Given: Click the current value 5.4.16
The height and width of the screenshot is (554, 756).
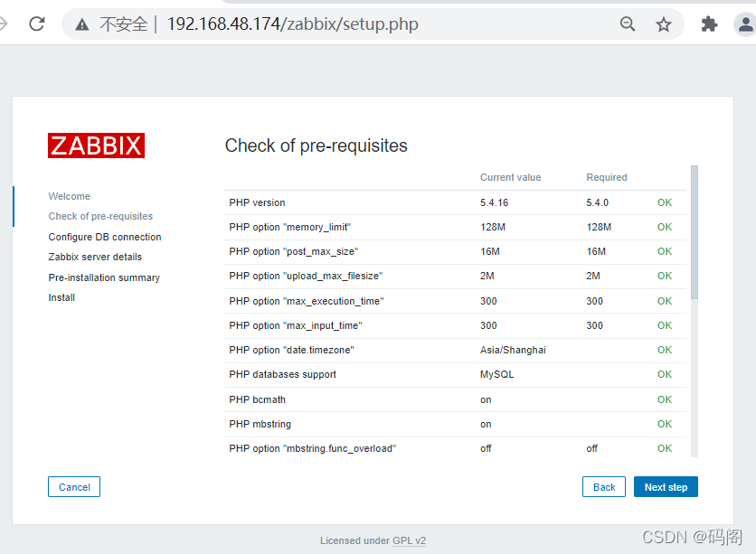Looking at the screenshot, I should [494, 202].
